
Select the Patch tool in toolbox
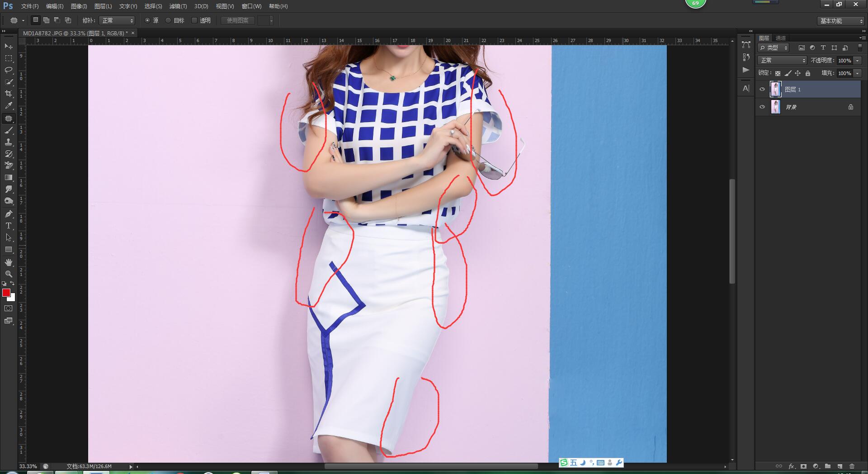9,118
